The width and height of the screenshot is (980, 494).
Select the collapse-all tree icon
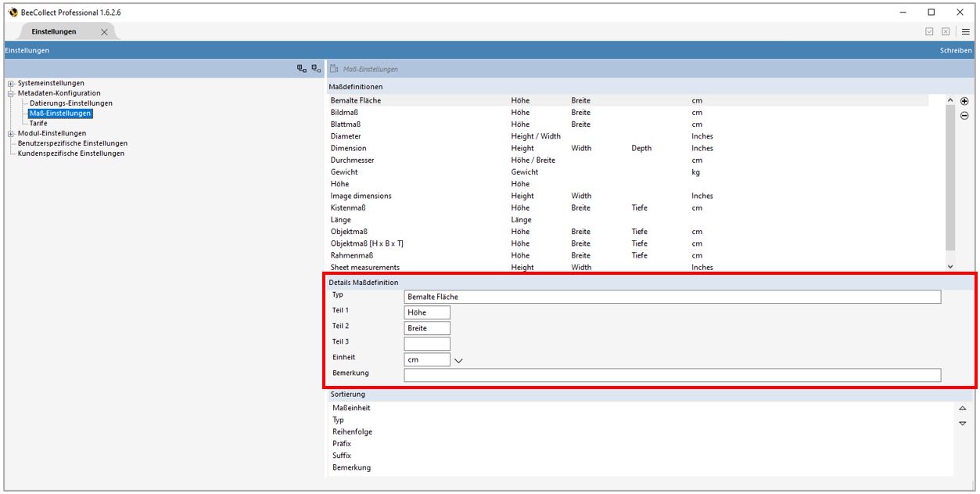tap(314, 67)
